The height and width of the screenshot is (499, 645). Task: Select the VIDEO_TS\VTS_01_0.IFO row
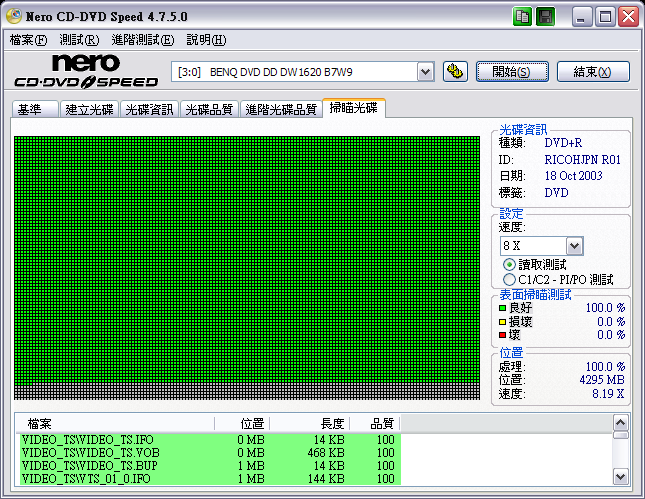[x=209, y=478]
